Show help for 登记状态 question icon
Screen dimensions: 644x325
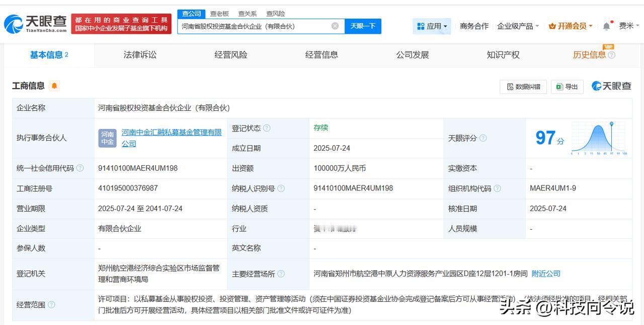(x=267, y=128)
